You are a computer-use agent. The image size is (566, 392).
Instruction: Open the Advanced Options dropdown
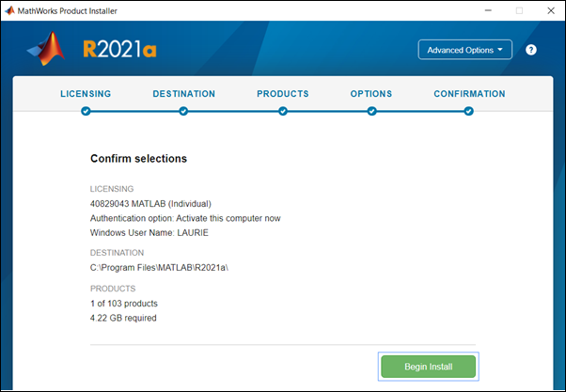pos(464,50)
